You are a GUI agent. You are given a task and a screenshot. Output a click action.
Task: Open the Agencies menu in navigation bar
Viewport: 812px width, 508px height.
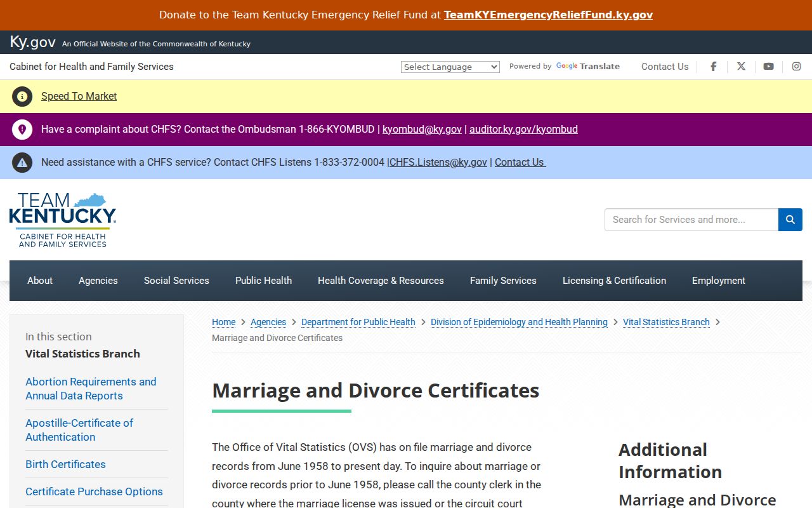(x=98, y=281)
